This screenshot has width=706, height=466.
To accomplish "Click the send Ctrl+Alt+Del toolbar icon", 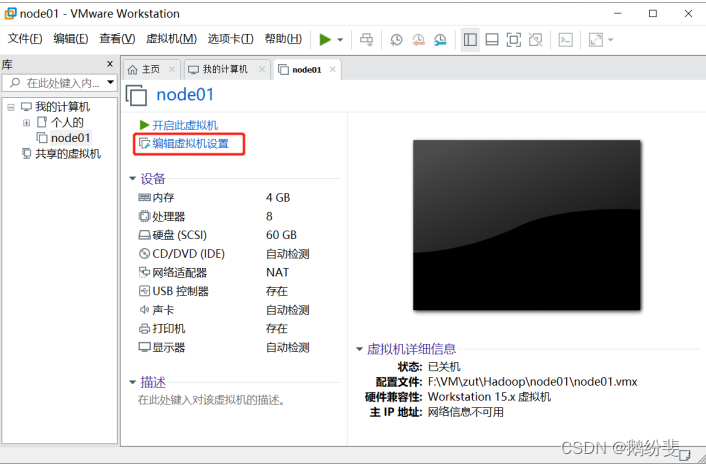I will tap(366, 40).
